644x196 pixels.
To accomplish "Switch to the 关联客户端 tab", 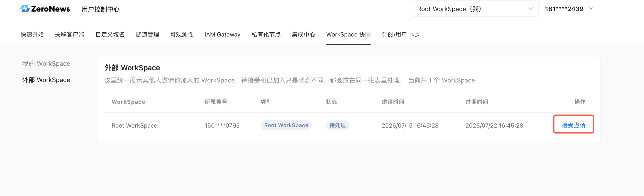I will (69, 34).
